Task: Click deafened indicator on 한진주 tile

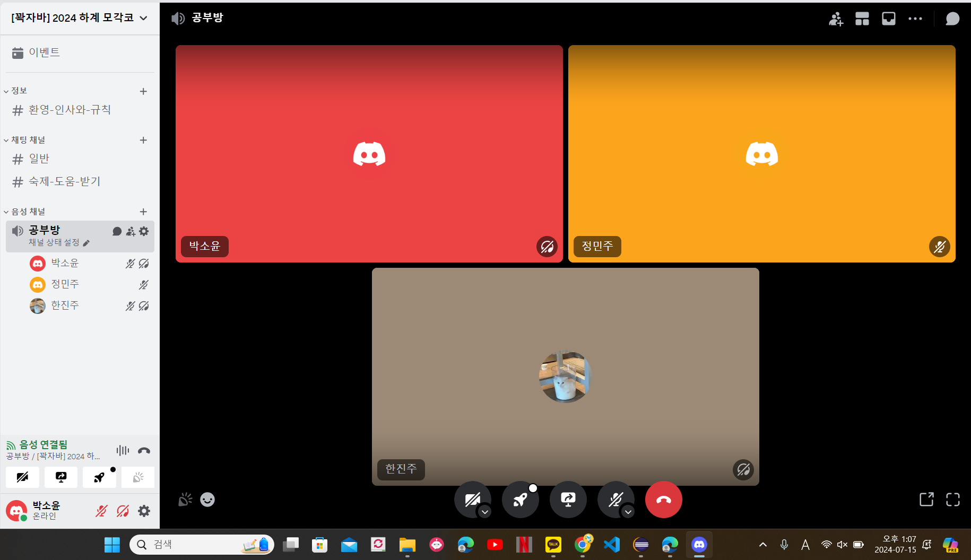Action: pyautogui.click(x=743, y=470)
